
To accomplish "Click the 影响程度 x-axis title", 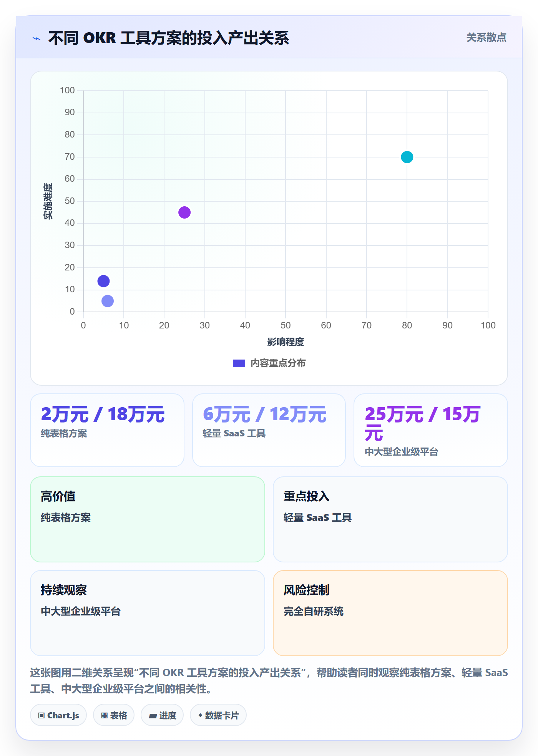I will click(x=286, y=342).
